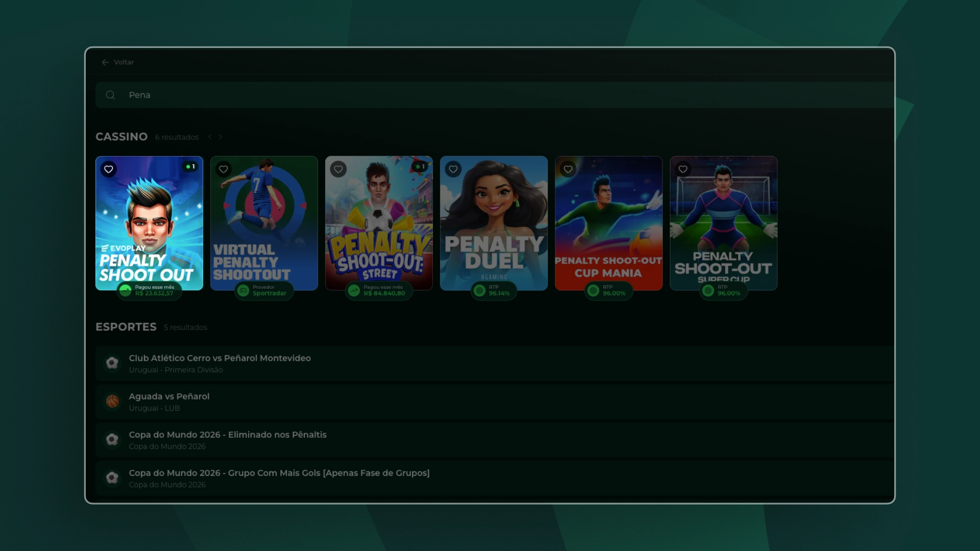Show next casino results with right chevron
The height and width of the screenshot is (551, 980).
220,137
